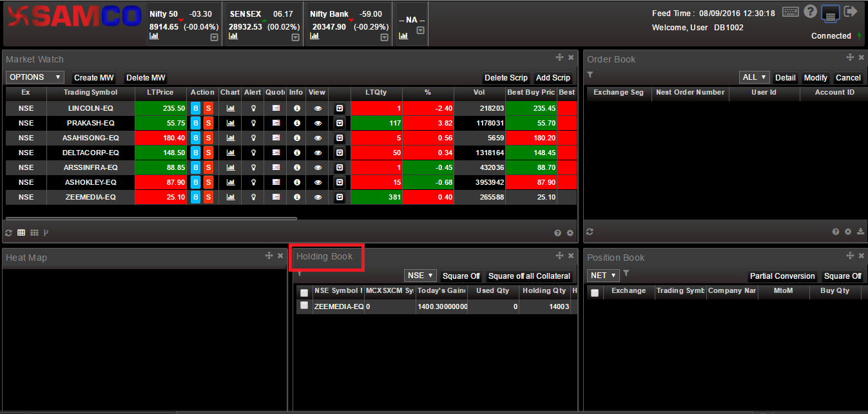Open the Holding Book NSE exchange dropdown
The width and height of the screenshot is (868, 414).
pos(421,276)
